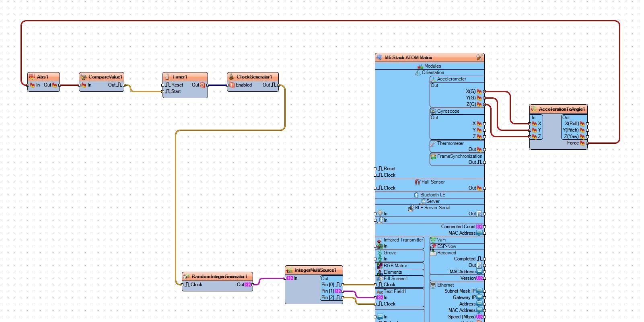Click the RGB Matrix icon
Screen dimensions: 644x322
[379, 266]
